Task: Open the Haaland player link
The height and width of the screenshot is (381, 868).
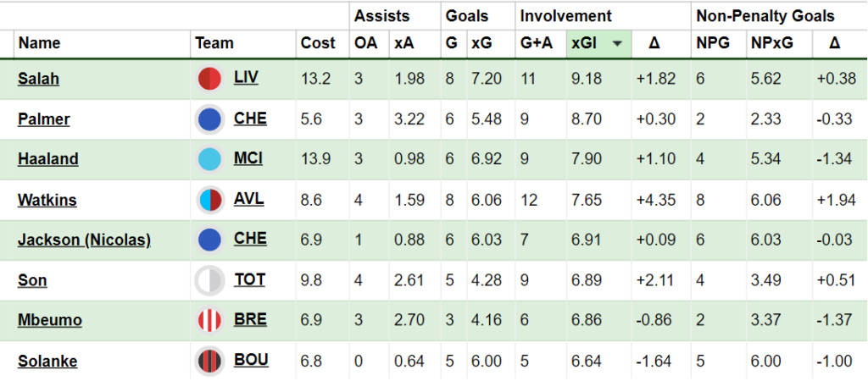Action: point(47,159)
